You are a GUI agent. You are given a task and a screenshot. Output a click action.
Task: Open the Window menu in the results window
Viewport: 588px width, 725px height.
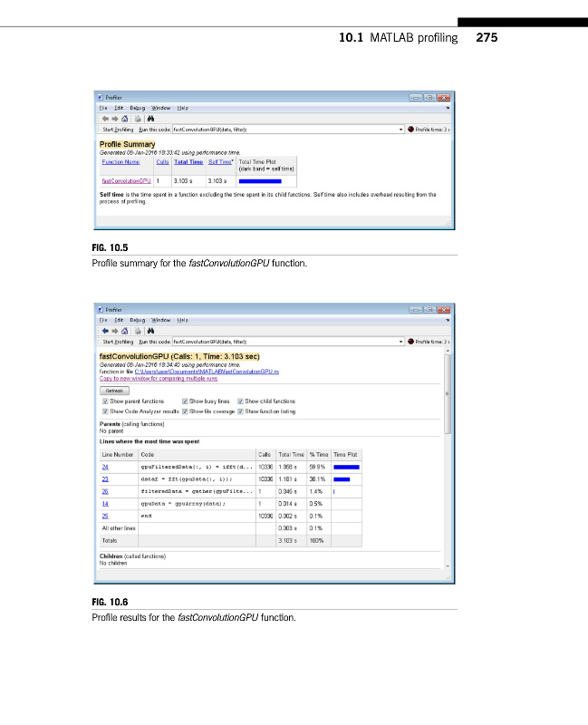tap(160, 321)
